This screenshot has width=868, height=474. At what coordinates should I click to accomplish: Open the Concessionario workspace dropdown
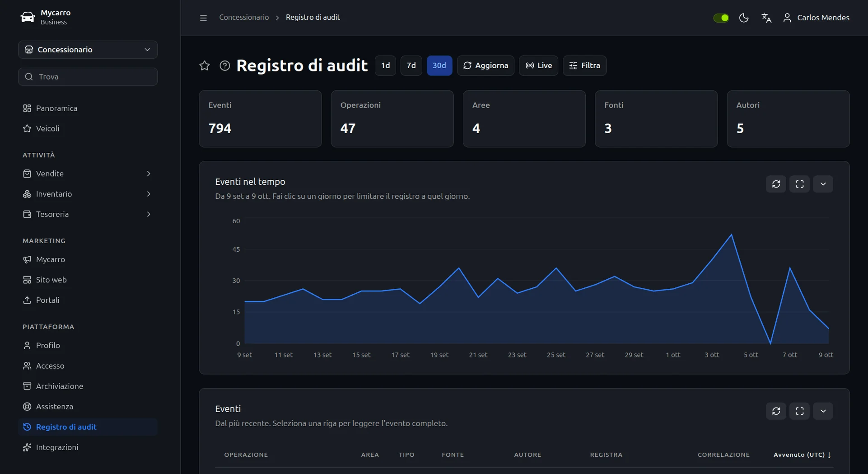pos(88,50)
